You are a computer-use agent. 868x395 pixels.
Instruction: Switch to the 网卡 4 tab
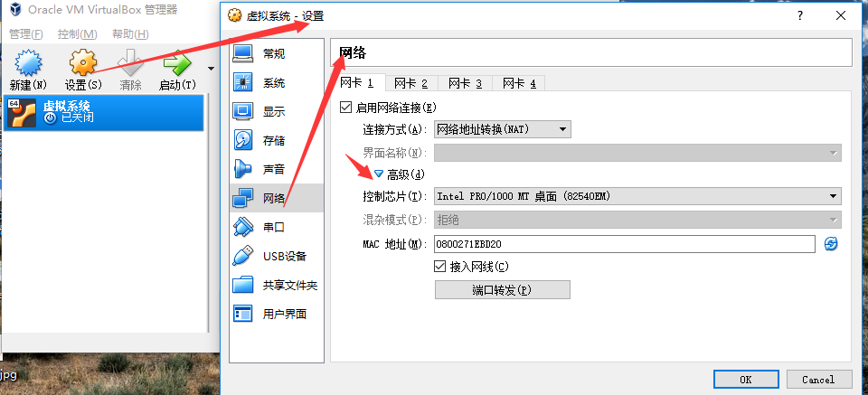[x=519, y=83]
